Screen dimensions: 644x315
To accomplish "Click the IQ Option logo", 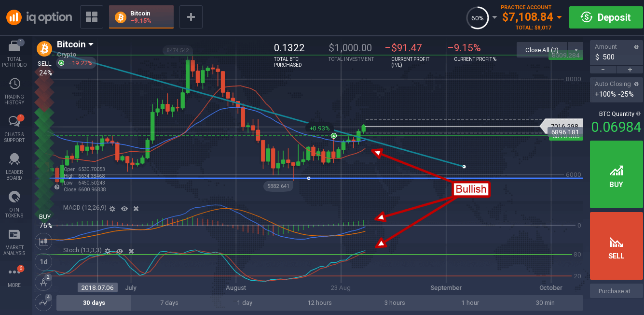I will click(39, 17).
